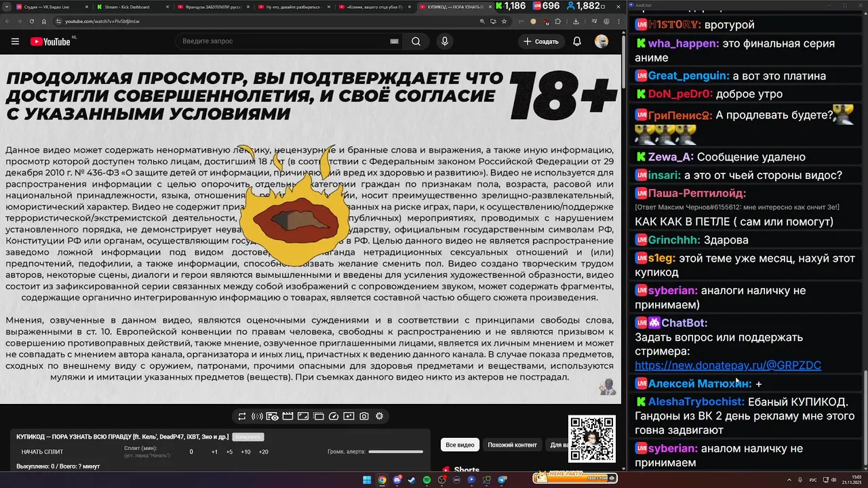
Task: Click the MEME PARTY goal widget
Action: [x=575, y=478]
